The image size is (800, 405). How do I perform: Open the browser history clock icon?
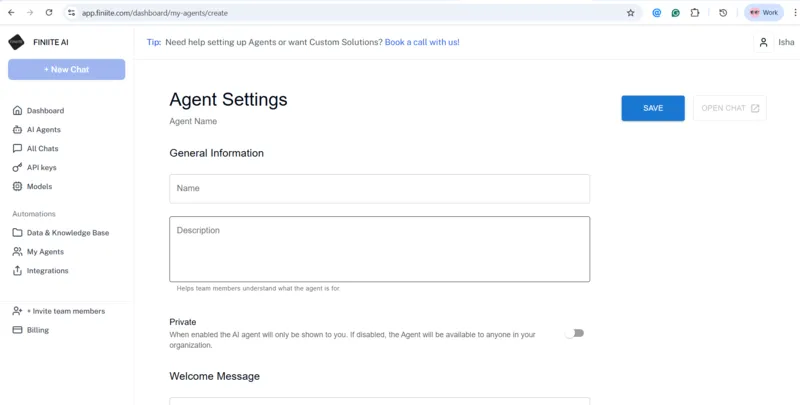tap(723, 13)
